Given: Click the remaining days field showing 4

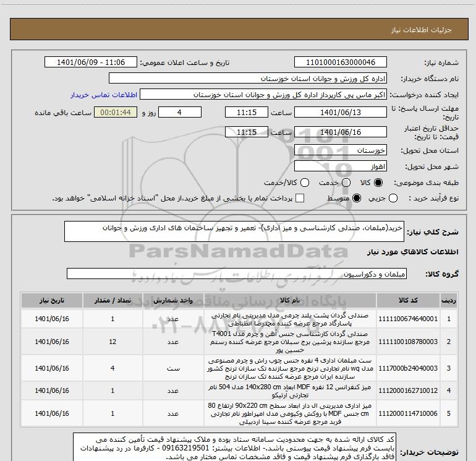Looking at the screenshot, I should (x=180, y=112).
